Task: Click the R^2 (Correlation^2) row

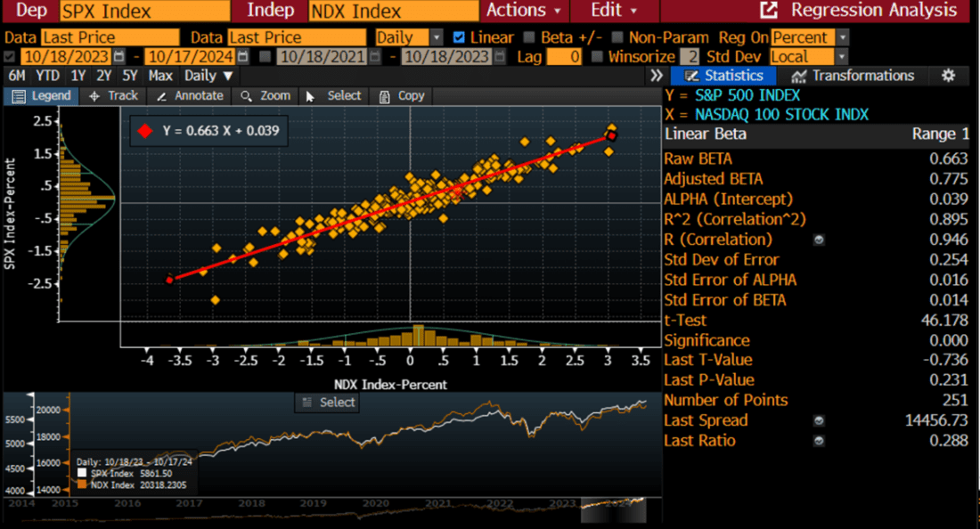Action: point(816,219)
